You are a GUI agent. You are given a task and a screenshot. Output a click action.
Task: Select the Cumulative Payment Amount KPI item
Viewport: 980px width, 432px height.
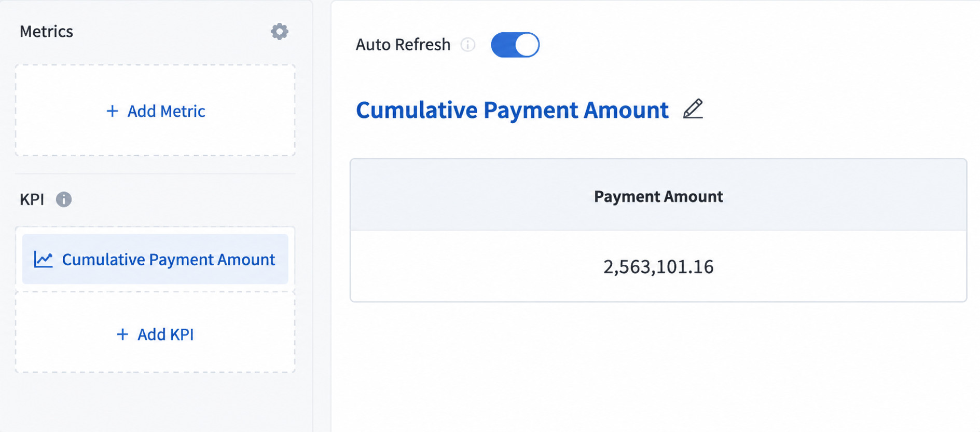click(x=155, y=259)
